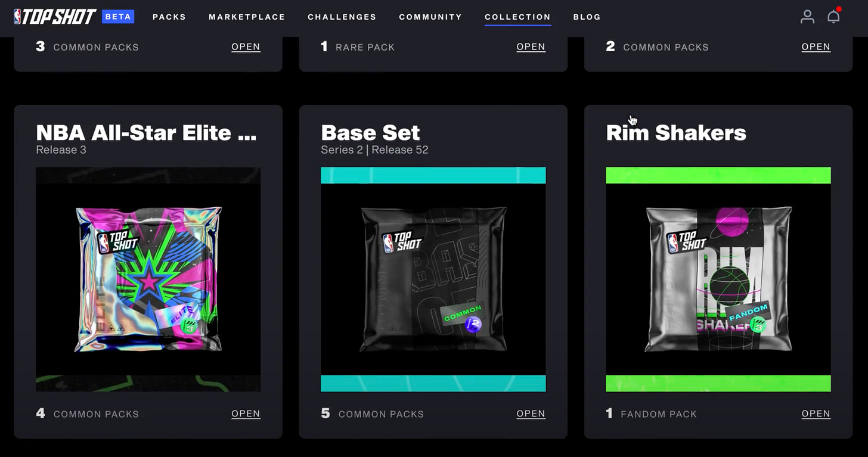Click the NBA Top Shot logo
The image size is (868, 457).
click(55, 17)
